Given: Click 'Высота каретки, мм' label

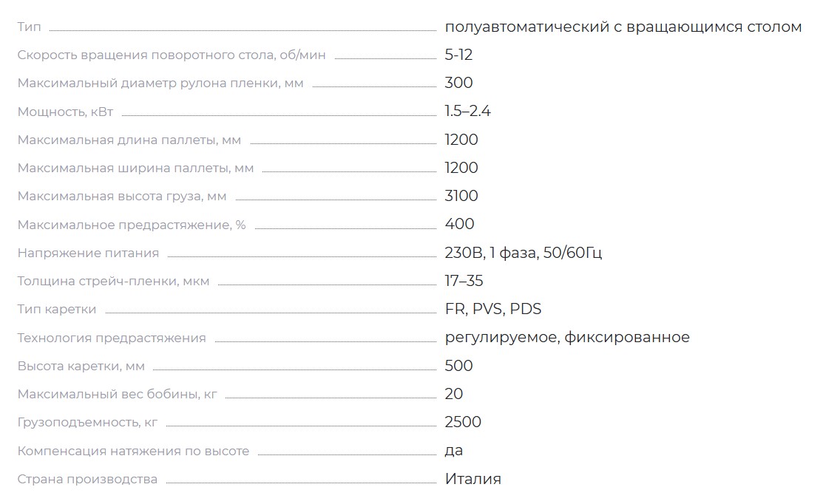Looking at the screenshot, I should coord(81,366).
